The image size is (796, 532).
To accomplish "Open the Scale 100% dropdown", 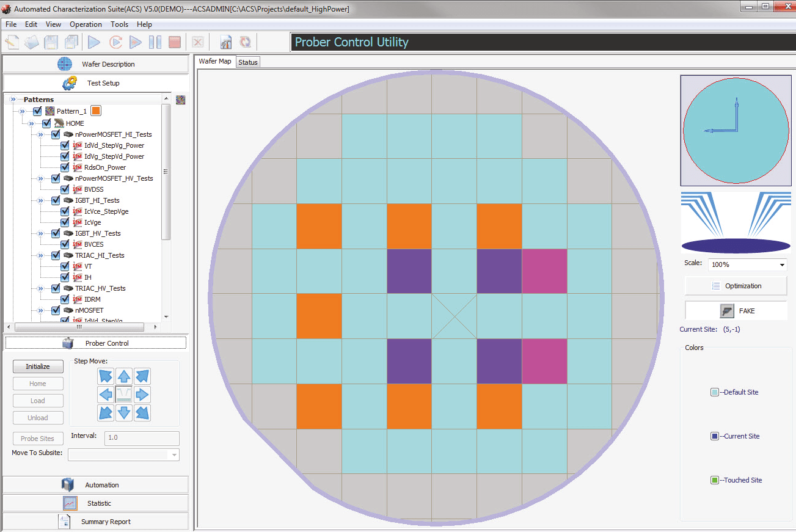I will point(782,265).
